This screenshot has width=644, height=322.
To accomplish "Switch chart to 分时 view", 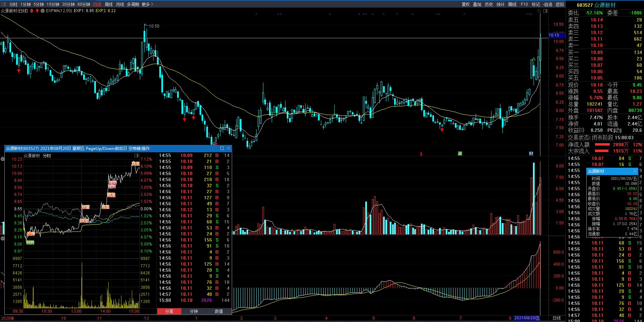I will coord(13,4).
